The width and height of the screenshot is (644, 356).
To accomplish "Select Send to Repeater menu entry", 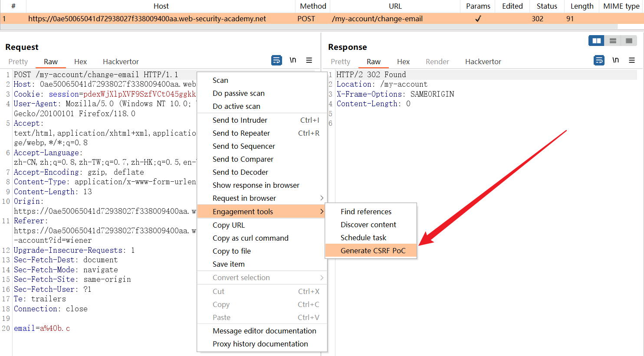I will [241, 133].
